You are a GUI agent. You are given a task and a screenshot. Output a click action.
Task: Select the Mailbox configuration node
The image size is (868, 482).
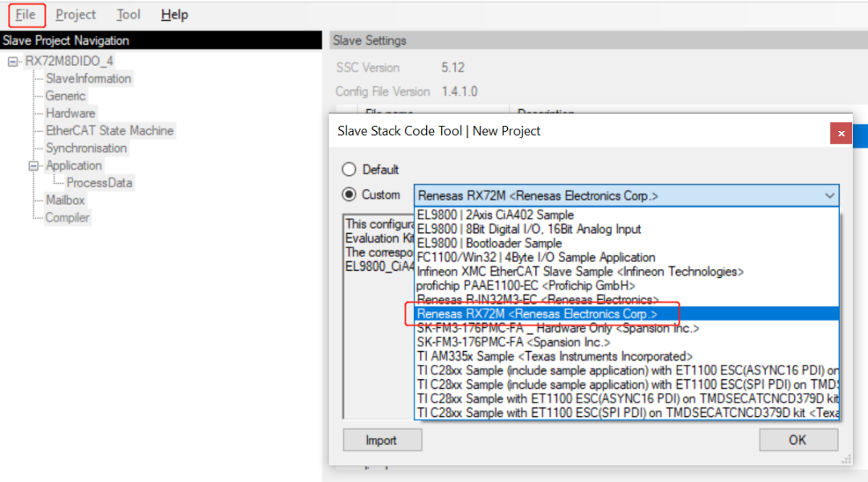64,199
